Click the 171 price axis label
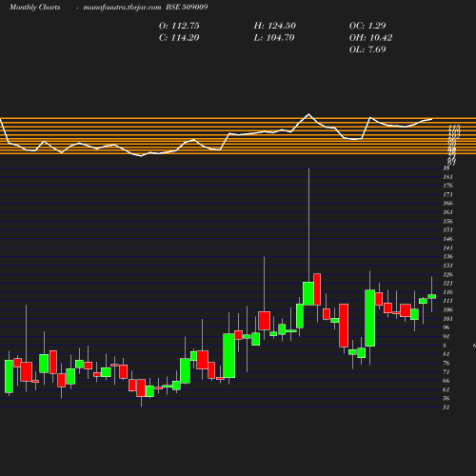 pos(447,194)
